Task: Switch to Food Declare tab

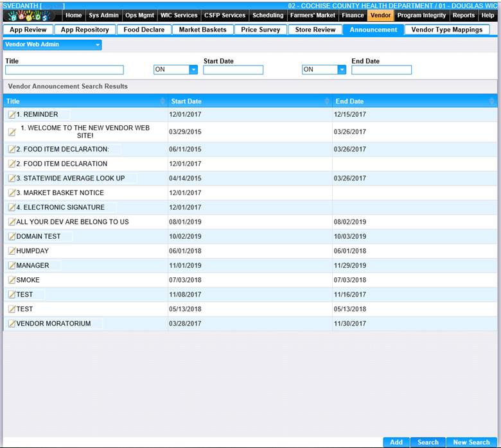Action: click(x=144, y=30)
